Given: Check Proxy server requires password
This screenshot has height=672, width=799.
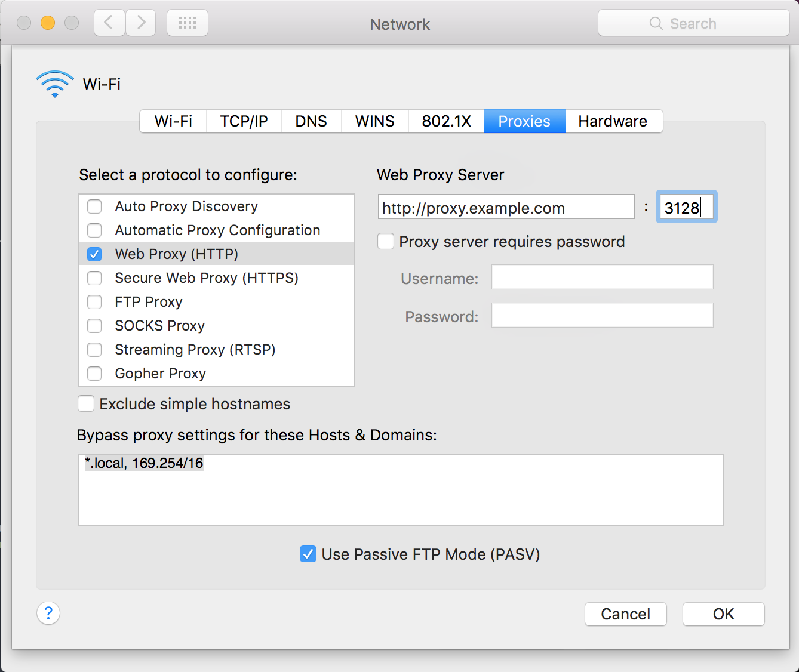Looking at the screenshot, I should pos(385,241).
